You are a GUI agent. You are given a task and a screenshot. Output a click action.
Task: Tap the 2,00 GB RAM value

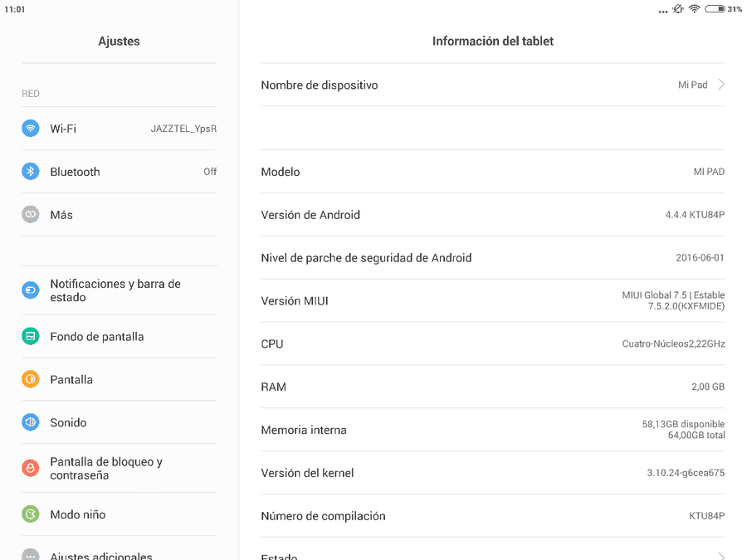coord(708,387)
